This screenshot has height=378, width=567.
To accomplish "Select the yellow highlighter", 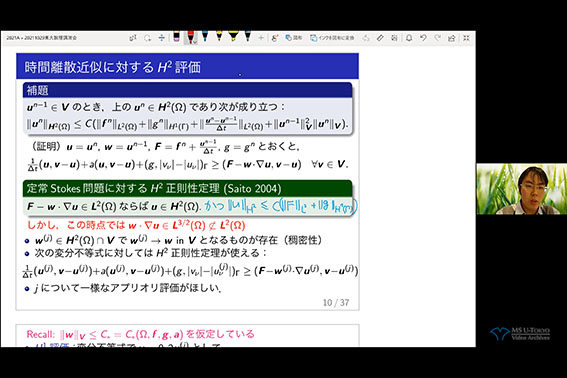I will click(233, 37).
